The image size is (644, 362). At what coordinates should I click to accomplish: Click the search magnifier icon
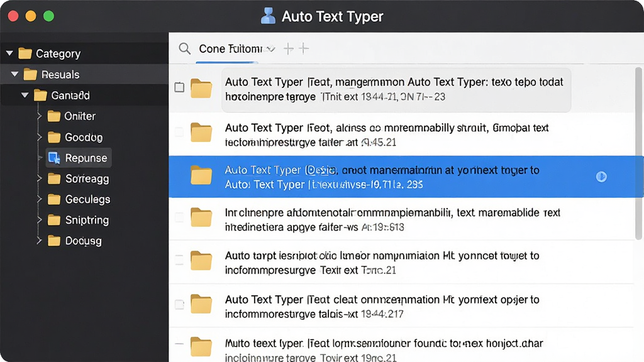coord(184,49)
